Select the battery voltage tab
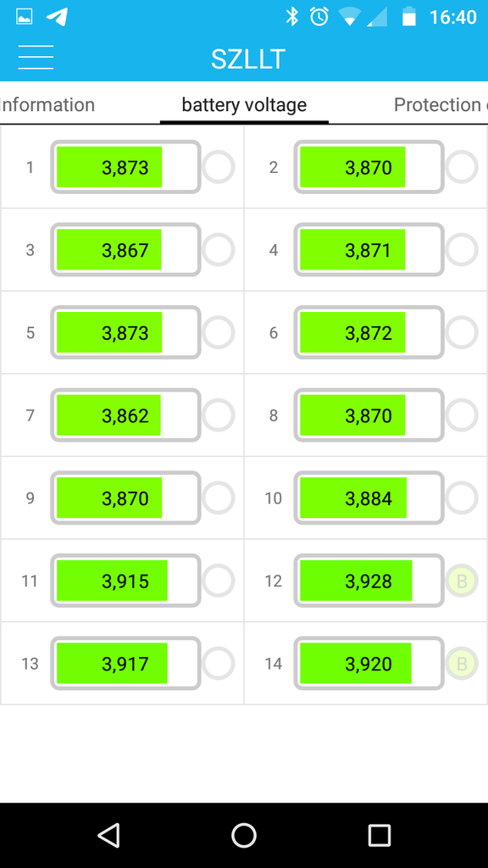Image resolution: width=488 pixels, height=868 pixels. (244, 104)
